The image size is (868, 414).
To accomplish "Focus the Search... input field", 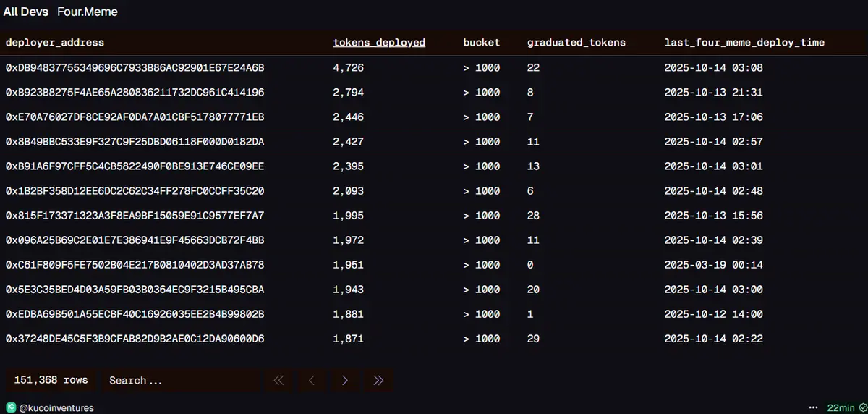I will [x=181, y=380].
